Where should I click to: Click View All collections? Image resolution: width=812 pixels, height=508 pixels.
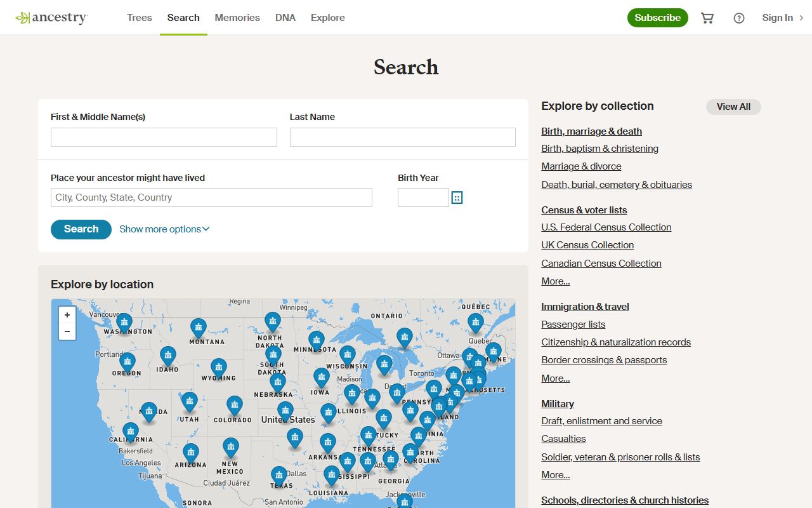click(x=733, y=107)
